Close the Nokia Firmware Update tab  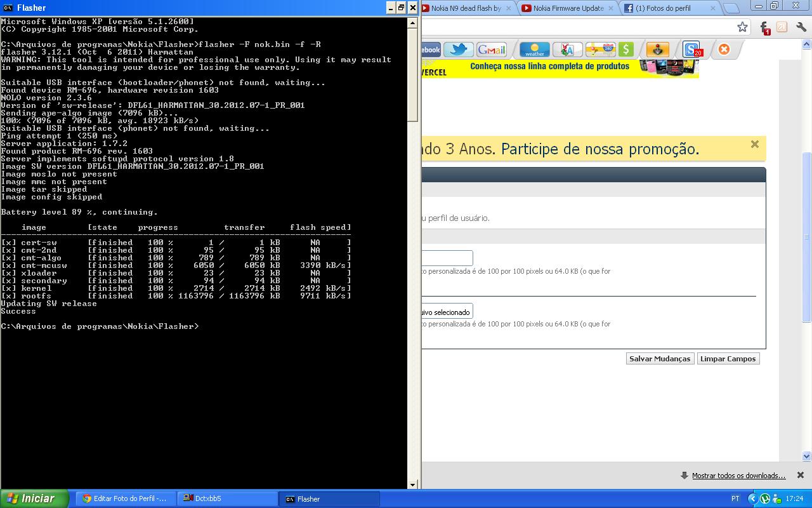611,8
